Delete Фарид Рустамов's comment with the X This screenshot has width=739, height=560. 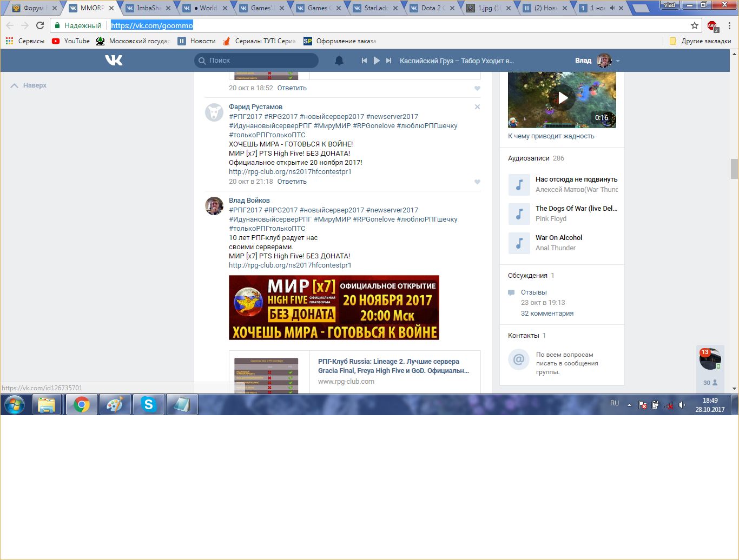[x=477, y=107]
